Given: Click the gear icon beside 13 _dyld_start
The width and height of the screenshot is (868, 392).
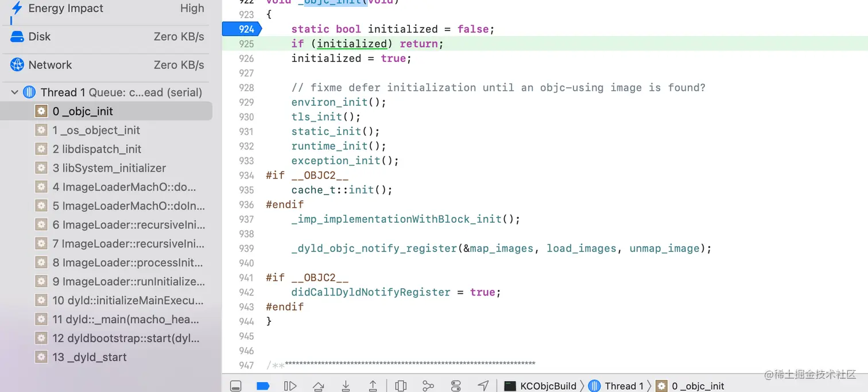Looking at the screenshot, I should [41, 357].
